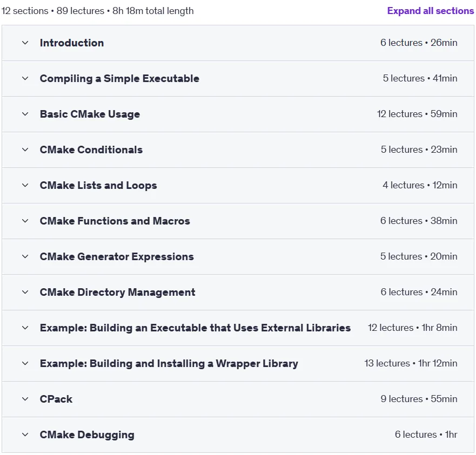Open the Introduction section title
The width and height of the screenshot is (476, 455).
click(72, 43)
